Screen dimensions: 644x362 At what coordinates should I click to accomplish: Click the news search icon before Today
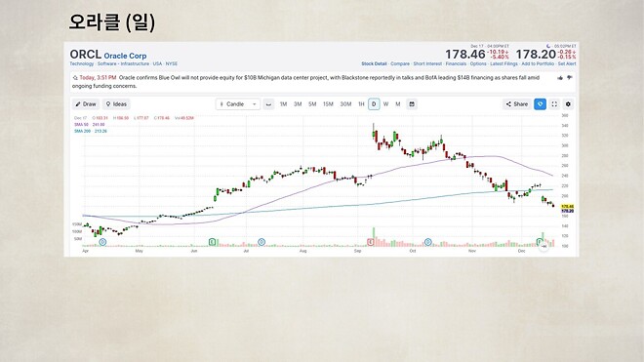[75, 78]
